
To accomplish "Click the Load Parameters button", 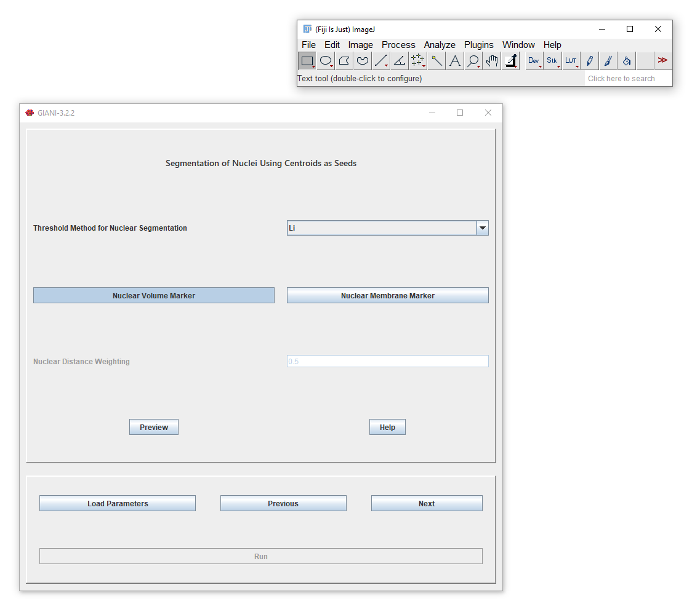I will click(118, 503).
